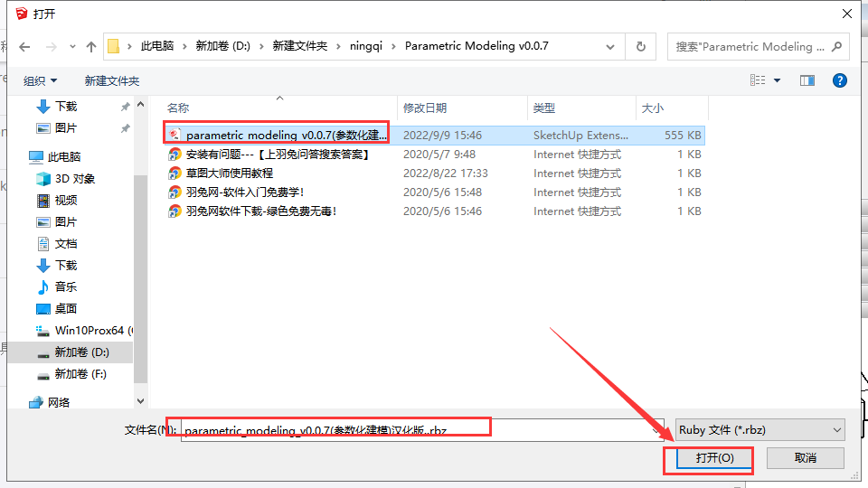Open the view options dropdown arrow
This screenshot has height=488, width=868.
pos(777,80)
